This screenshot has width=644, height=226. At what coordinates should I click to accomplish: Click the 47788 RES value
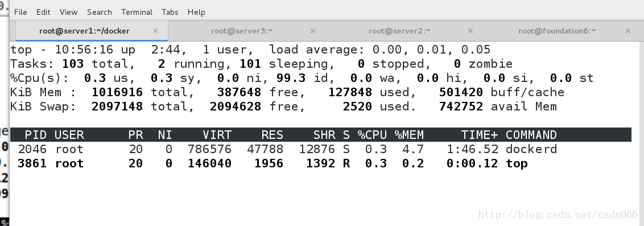click(x=265, y=149)
